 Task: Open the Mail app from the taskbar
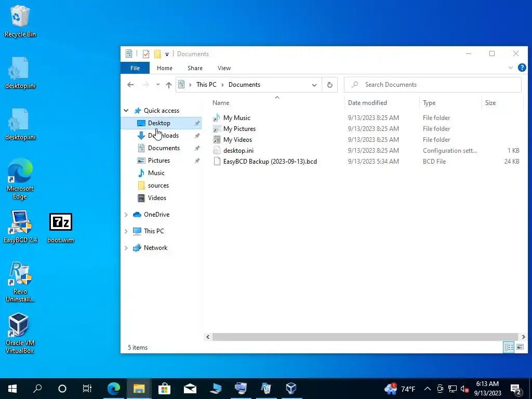click(x=190, y=389)
